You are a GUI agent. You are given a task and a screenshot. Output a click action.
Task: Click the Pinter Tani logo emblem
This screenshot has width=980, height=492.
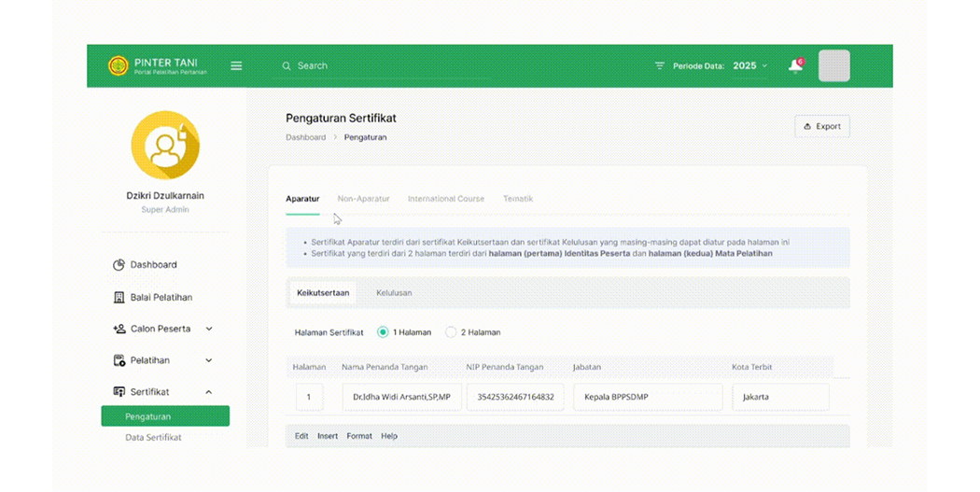click(119, 65)
